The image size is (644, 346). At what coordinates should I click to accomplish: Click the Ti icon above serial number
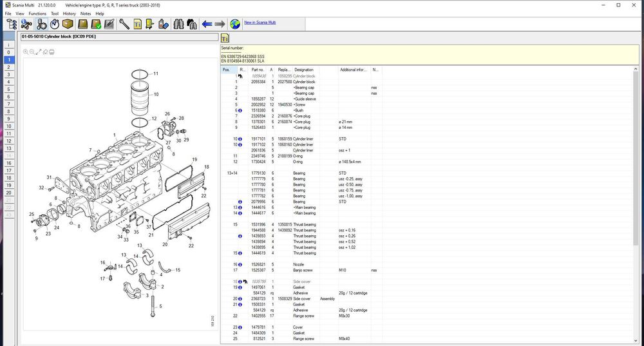[225, 39]
